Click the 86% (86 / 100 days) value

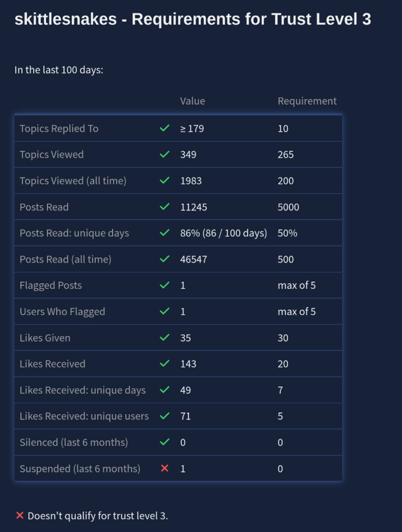point(224,233)
